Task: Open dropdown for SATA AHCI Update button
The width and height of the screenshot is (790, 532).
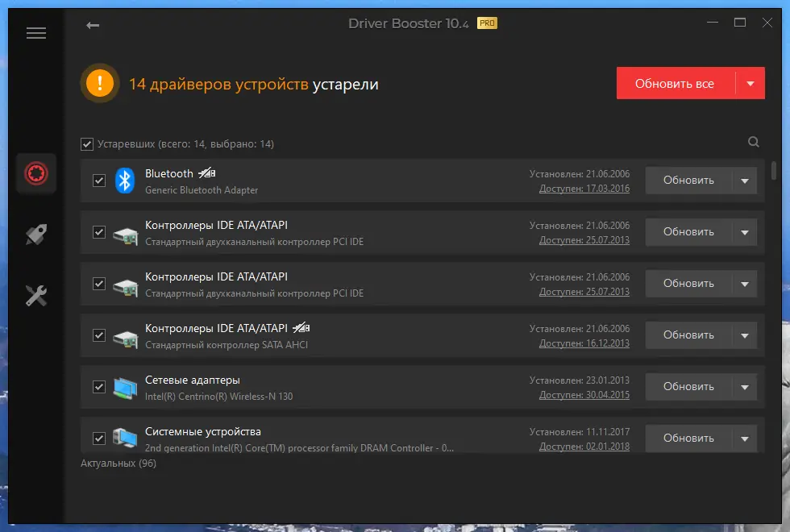Action: coord(745,335)
